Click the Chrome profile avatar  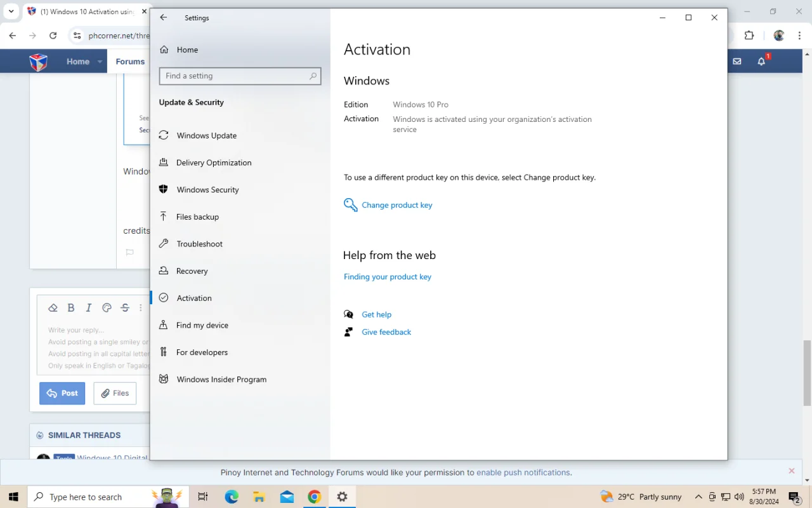point(779,36)
